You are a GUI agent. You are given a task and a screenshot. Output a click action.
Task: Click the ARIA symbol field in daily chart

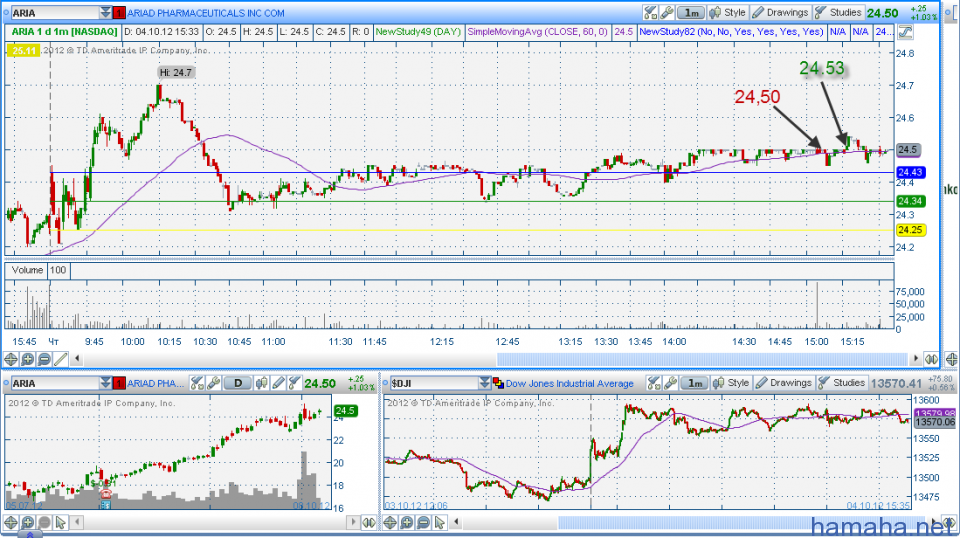point(55,383)
